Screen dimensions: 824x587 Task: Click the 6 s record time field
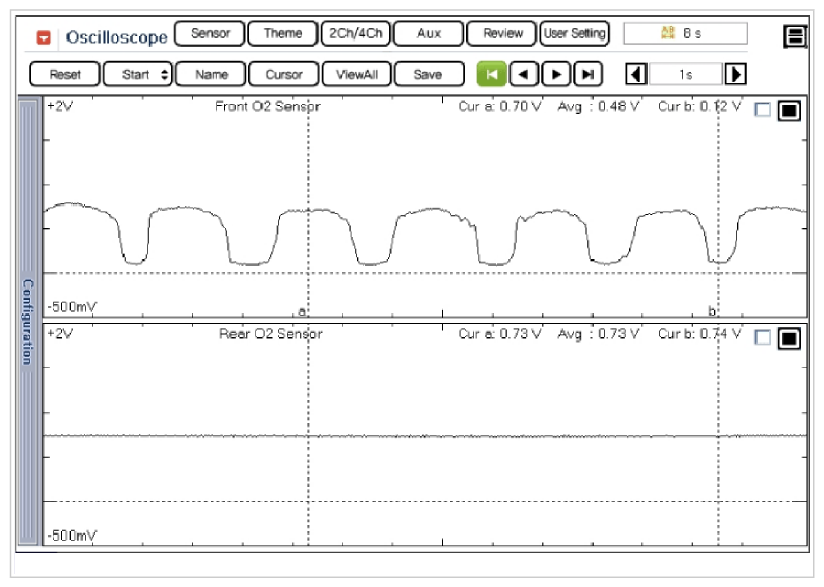tap(685, 33)
